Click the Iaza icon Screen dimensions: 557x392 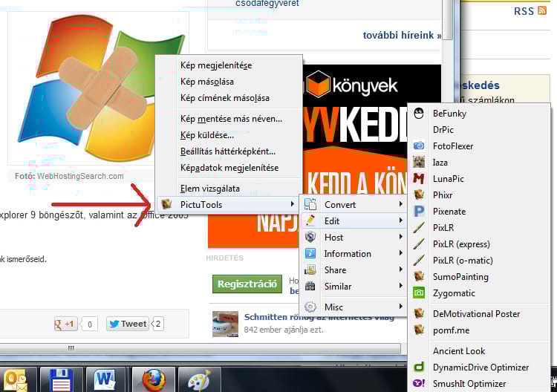(x=419, y=163)
